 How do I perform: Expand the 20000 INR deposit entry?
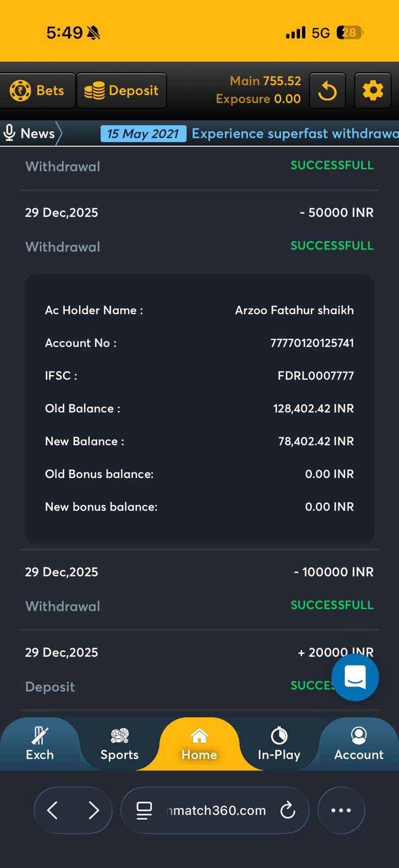point(163,669)
